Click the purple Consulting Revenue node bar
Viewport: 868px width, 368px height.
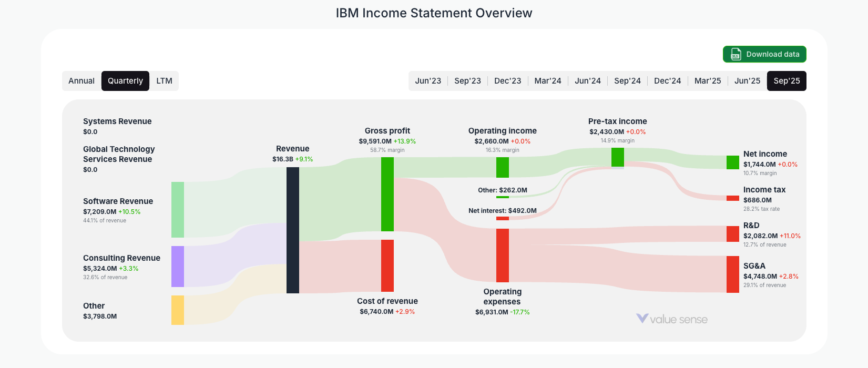(177, 267)
